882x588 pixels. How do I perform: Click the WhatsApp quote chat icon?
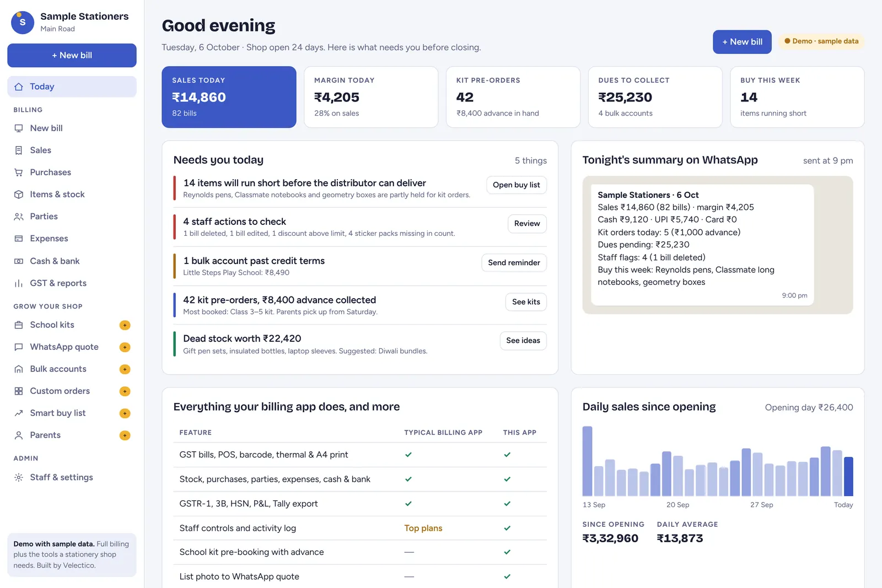click(x=19, y=347)
